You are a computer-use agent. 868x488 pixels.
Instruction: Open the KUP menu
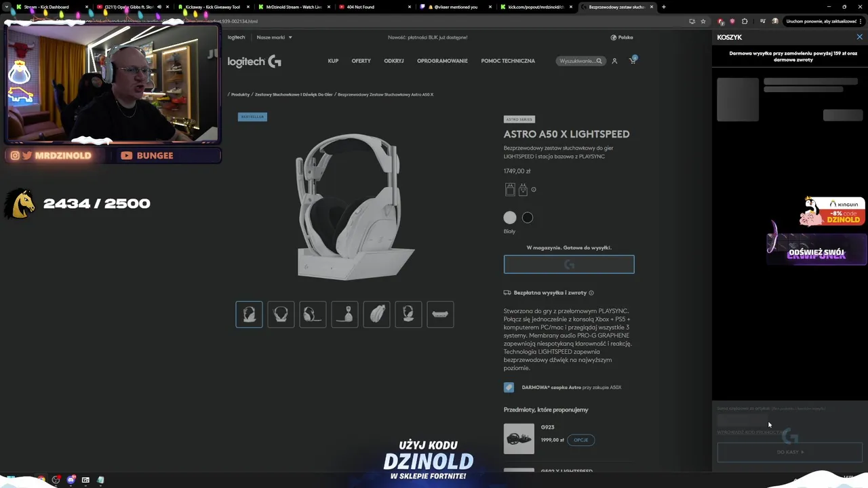point(333,61)
